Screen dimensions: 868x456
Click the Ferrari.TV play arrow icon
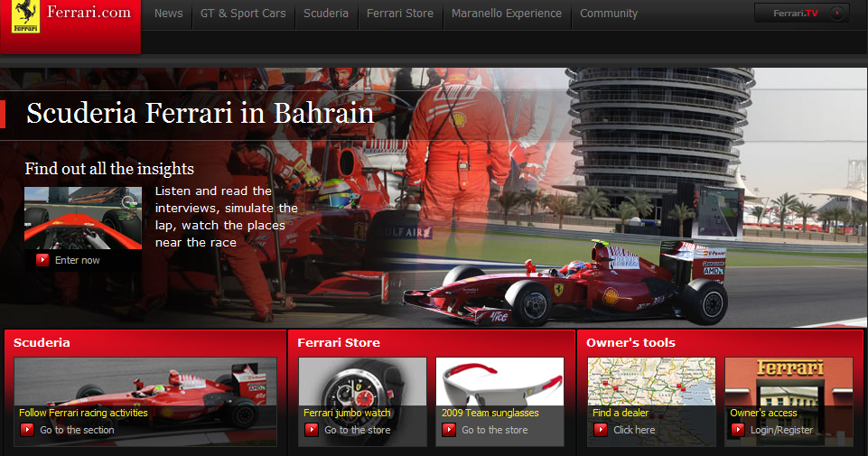[837, 14]
